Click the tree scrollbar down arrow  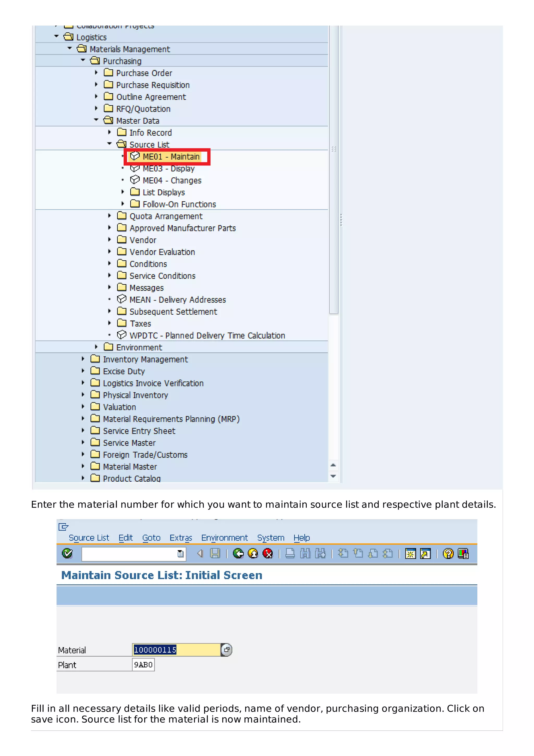pyautogui.click(x=333, y=476)
